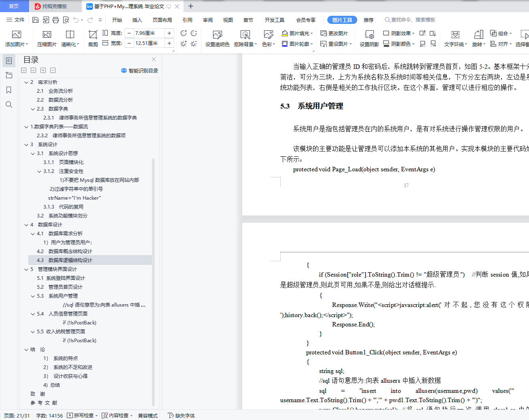The height and width of the screenshot is (420, 529).
Task: Switch to the 页面布局 ribbon tab
Action: 162,20
